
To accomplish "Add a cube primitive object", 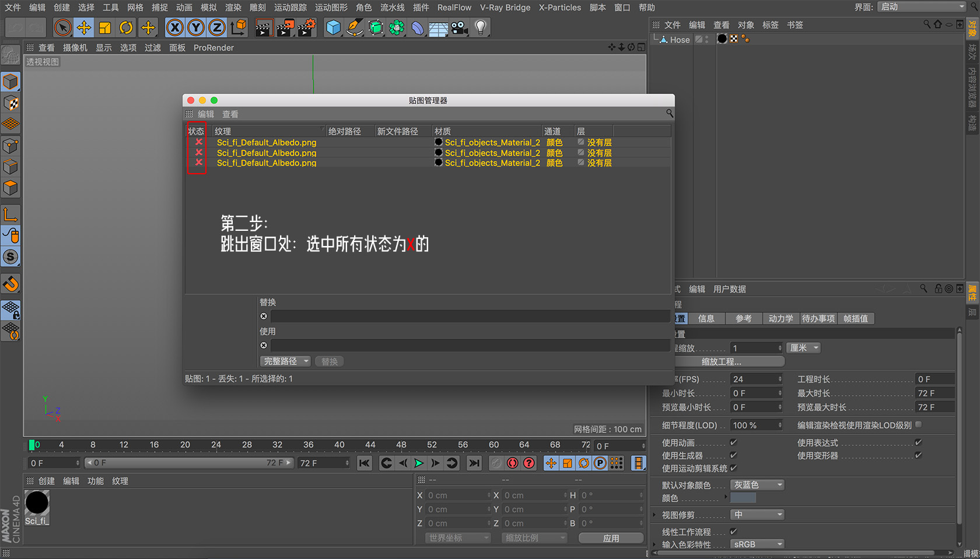I will 333,27.
